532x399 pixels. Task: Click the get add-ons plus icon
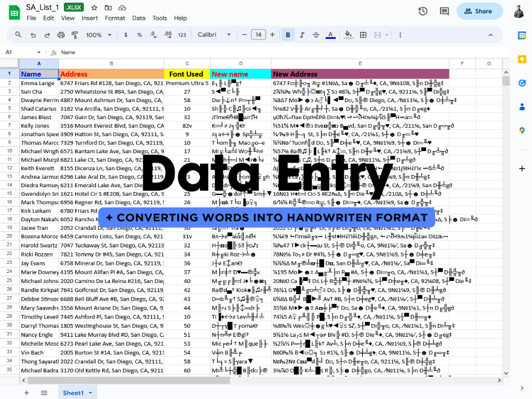click(x=522, y=169)
